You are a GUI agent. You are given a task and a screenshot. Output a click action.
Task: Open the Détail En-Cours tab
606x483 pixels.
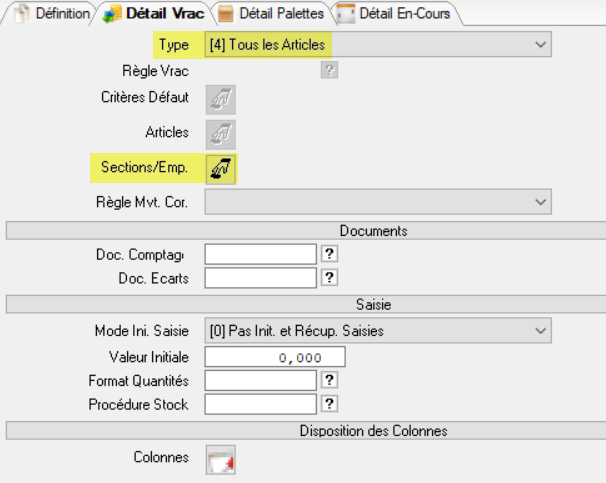(397, 14)
